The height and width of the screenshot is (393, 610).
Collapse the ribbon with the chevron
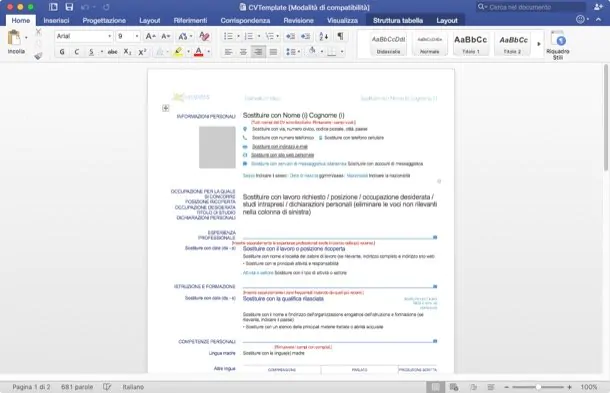598,19
